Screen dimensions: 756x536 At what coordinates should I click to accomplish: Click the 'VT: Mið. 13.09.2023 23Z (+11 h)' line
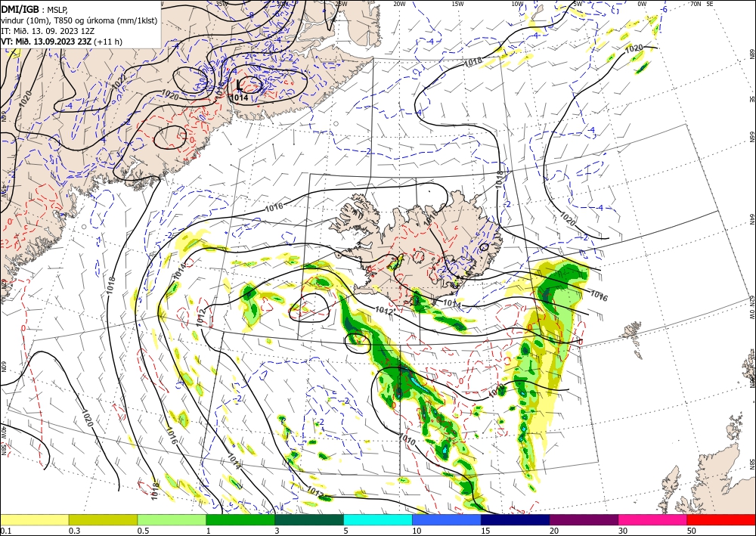(62, 42)
